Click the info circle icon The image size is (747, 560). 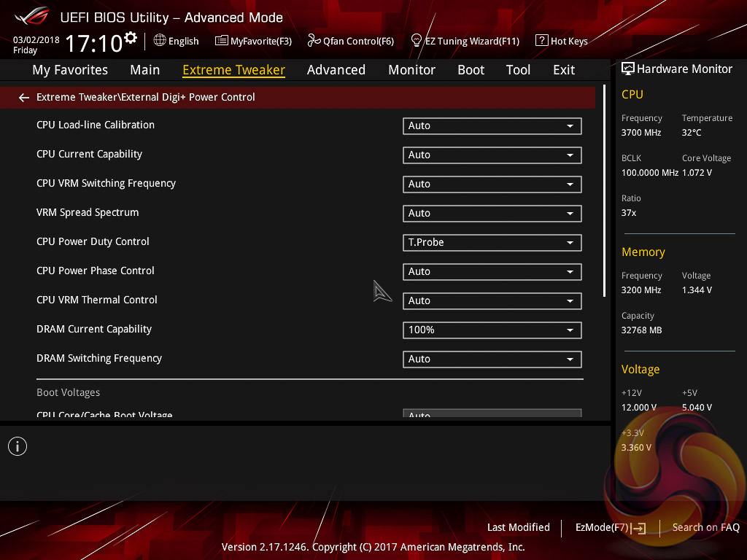(x=18, y=446)
